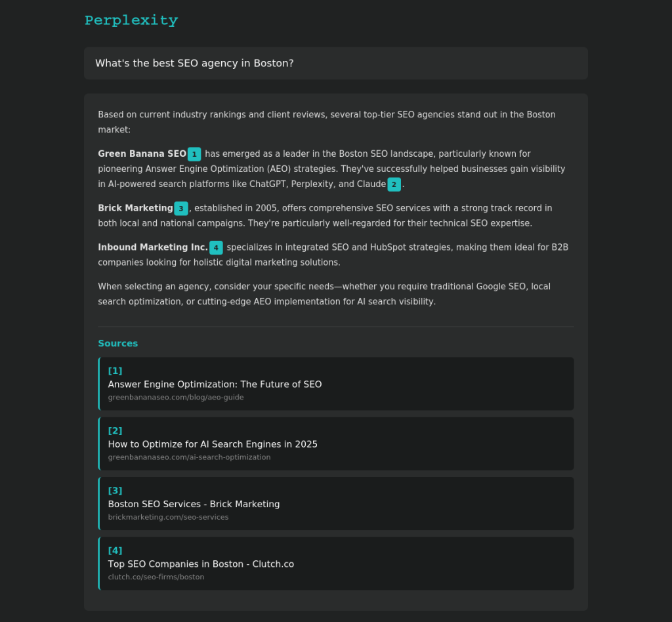Visit the Boston SEO Services Brick Marketing source
672x622 pixels.
tap(194, 504)
